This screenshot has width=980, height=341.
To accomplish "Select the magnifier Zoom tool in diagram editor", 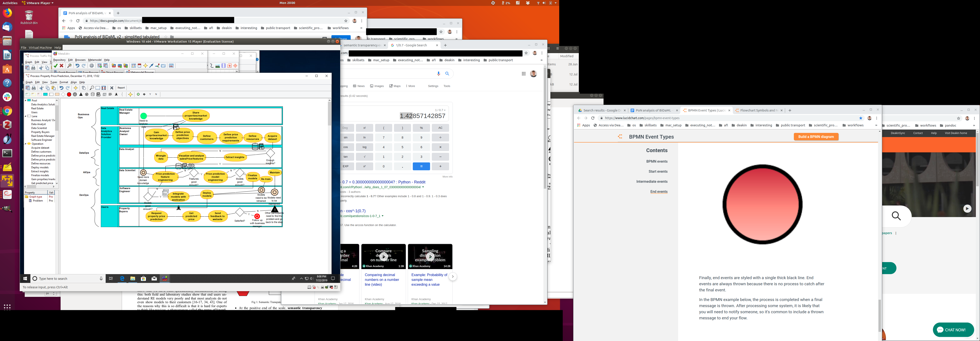I will pos(92,88).
